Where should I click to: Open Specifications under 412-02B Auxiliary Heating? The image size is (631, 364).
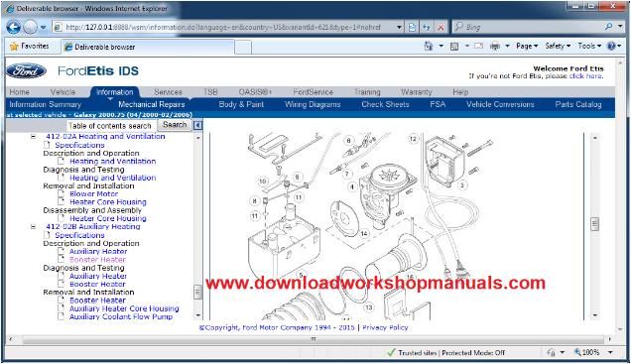click(79, 235)
